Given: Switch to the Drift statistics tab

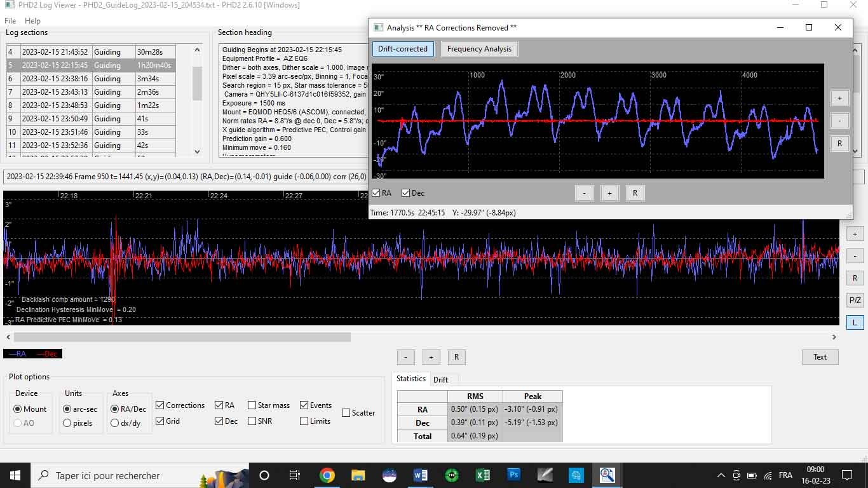Looking at the screenshot, I should coord(440,379).
